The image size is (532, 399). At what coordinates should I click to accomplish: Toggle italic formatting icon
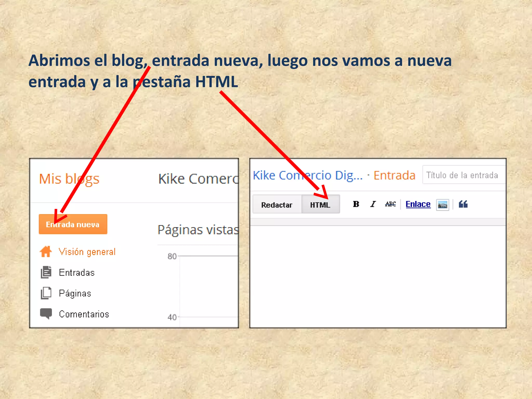tap(373, 204)
